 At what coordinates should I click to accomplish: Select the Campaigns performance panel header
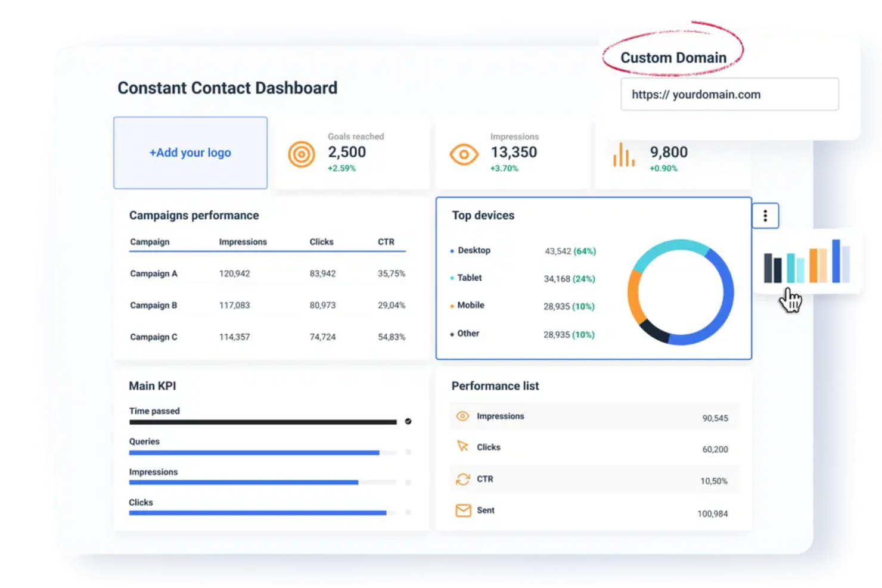click(x=194, y=215)
